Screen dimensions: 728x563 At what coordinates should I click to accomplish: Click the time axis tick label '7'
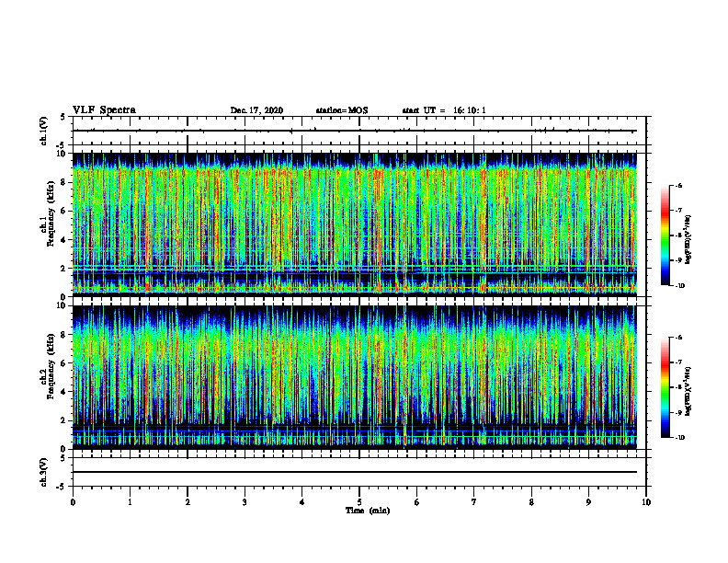pyautogui.click(x=474, y=502)
